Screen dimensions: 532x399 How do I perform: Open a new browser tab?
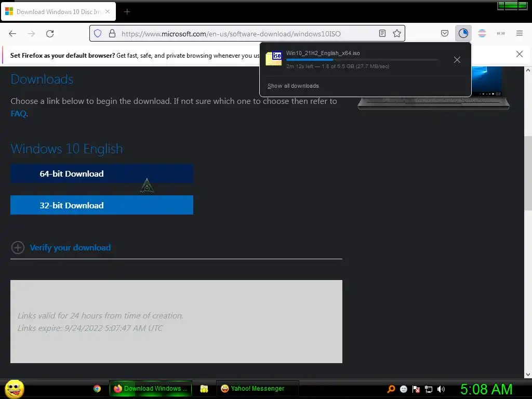pos(127,12)
